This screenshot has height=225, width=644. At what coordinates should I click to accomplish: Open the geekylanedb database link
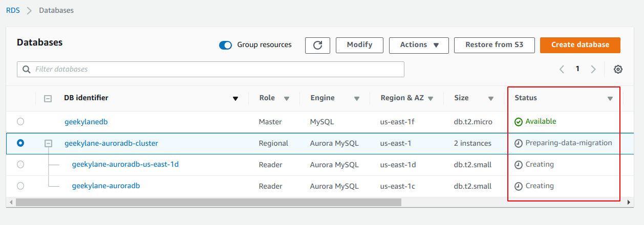pos(86,122)
